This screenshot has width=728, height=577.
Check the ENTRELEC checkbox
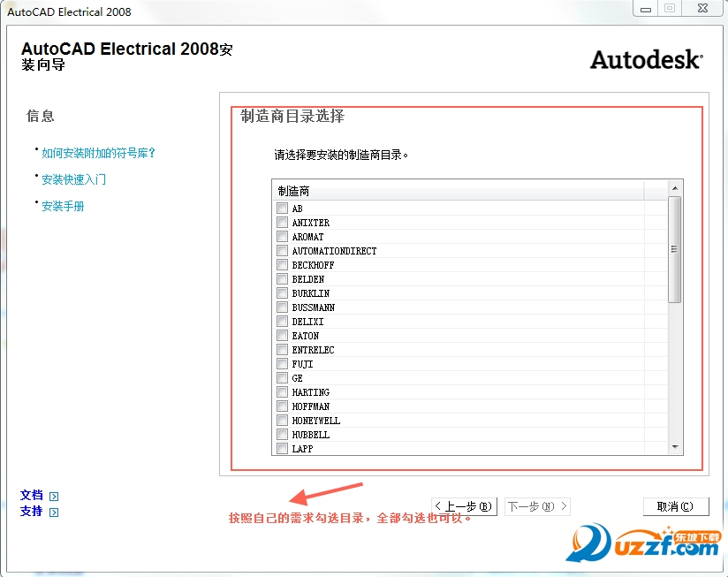[x=282, y=350]
